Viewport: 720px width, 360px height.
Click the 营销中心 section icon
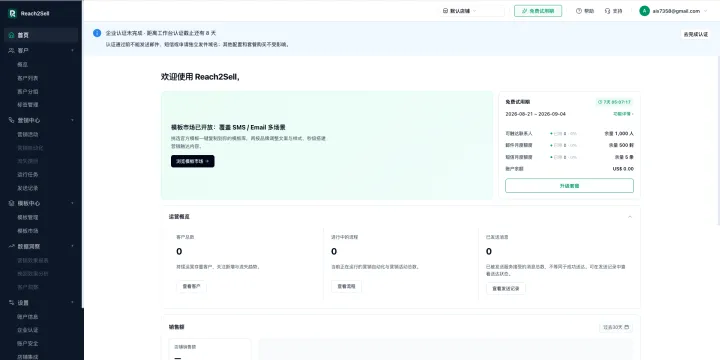(x=11, y=120)
